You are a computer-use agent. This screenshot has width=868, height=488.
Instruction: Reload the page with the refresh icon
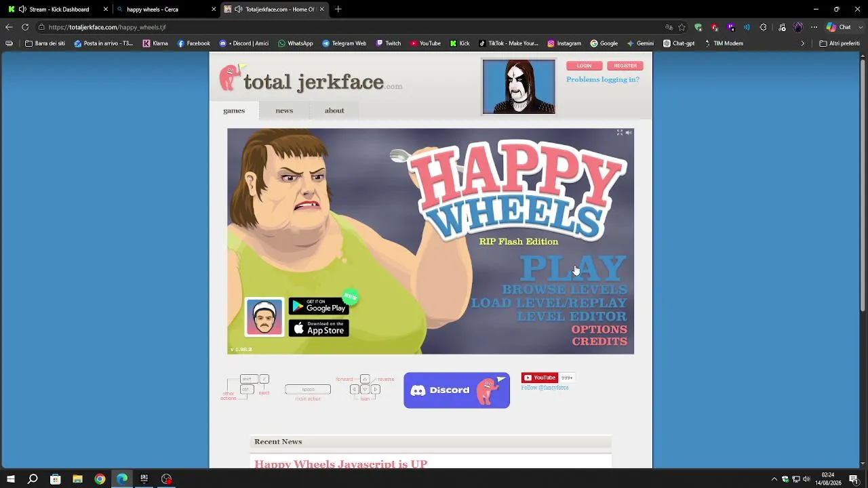tap(25, 27)
